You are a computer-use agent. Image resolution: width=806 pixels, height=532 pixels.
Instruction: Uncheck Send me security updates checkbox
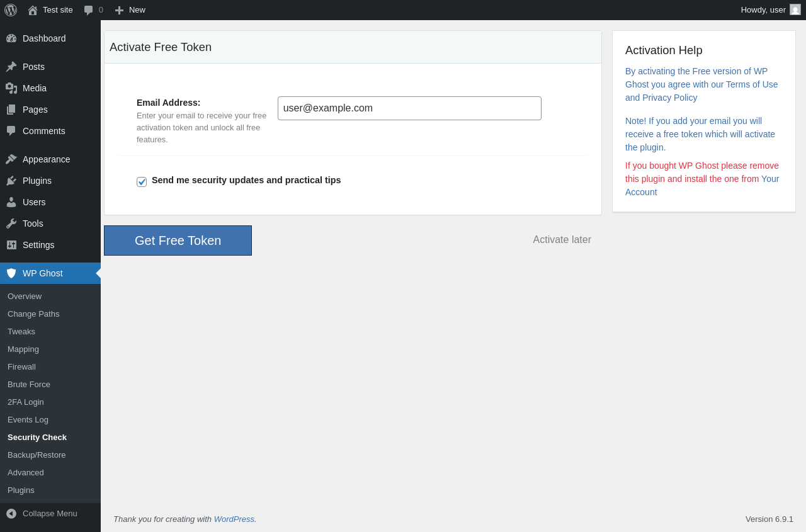[x=142, y=182]
